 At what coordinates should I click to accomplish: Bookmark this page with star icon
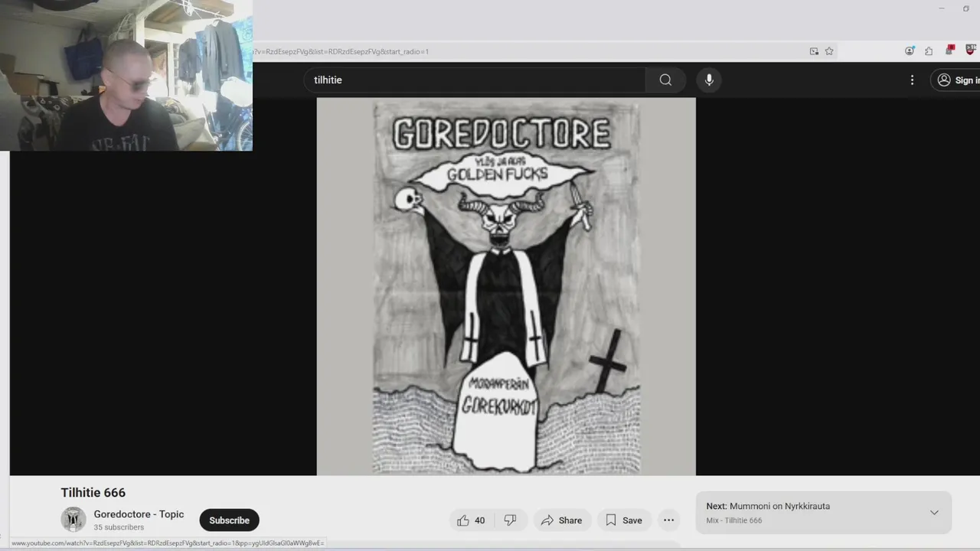(829, 51)
